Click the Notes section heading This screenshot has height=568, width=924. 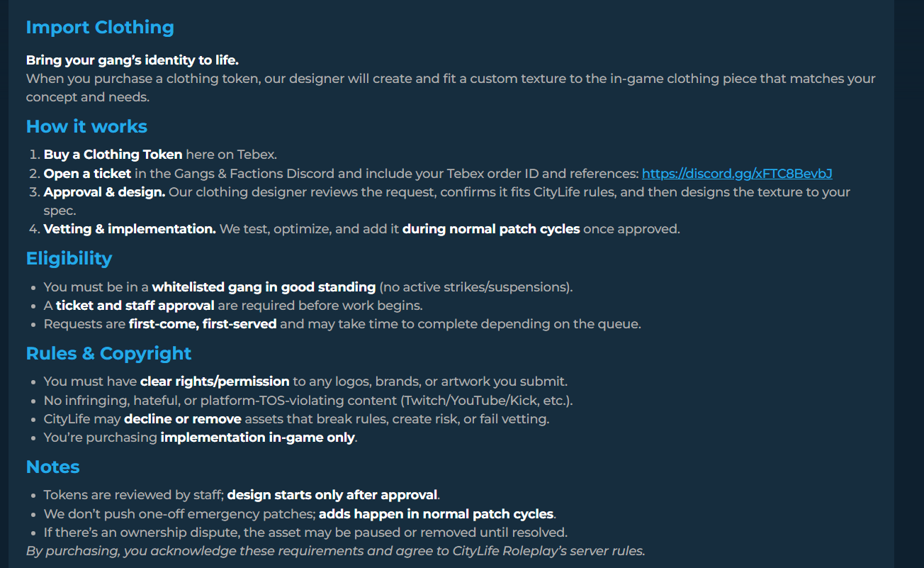pyautogui.click(x=52, y=467)
